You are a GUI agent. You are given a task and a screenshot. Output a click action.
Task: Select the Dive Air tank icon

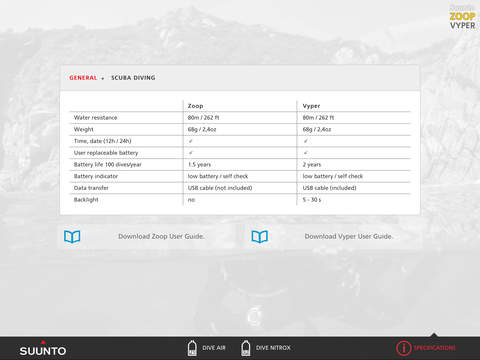click(x=192, y=348)
